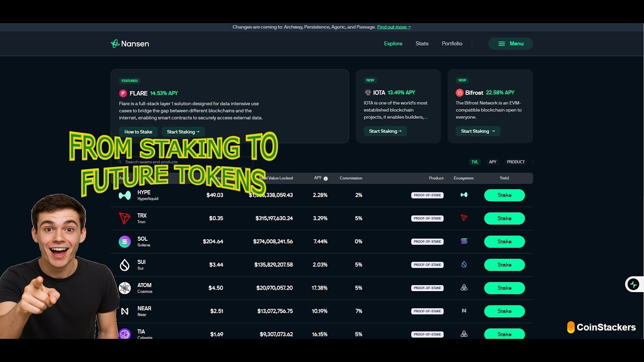Click the NEAR asset icon
The width and height of the screenshot is (644, 362).
pos(125,311)
